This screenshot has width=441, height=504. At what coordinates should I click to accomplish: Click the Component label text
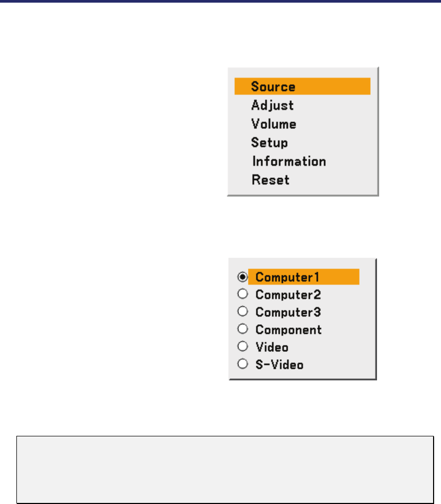coord(289,330)
